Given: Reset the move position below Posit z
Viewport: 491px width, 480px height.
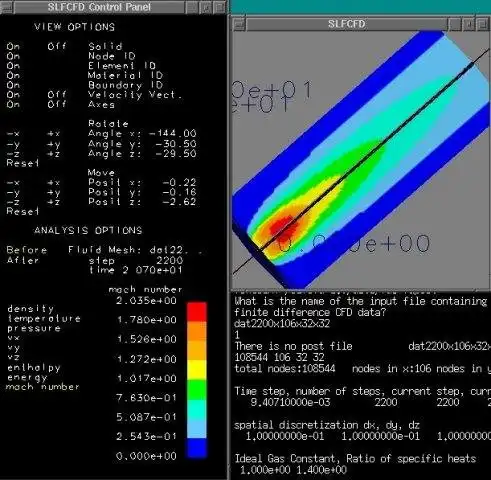Looking at the screenshot, I should coord(22,211).
